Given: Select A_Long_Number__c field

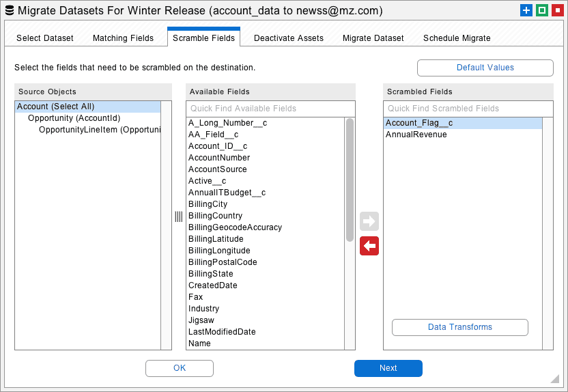Looking at the screenshot, I should click(265, 123).
